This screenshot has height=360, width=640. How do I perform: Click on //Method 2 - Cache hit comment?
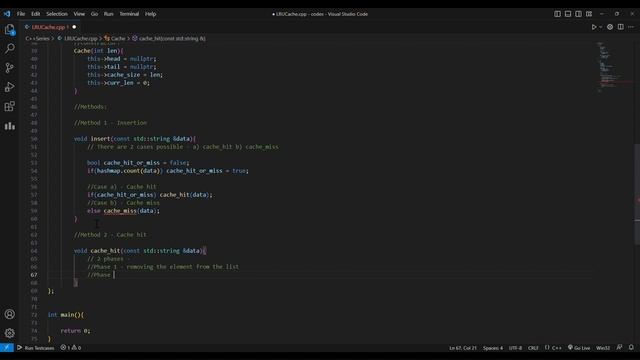click(110, 235)
